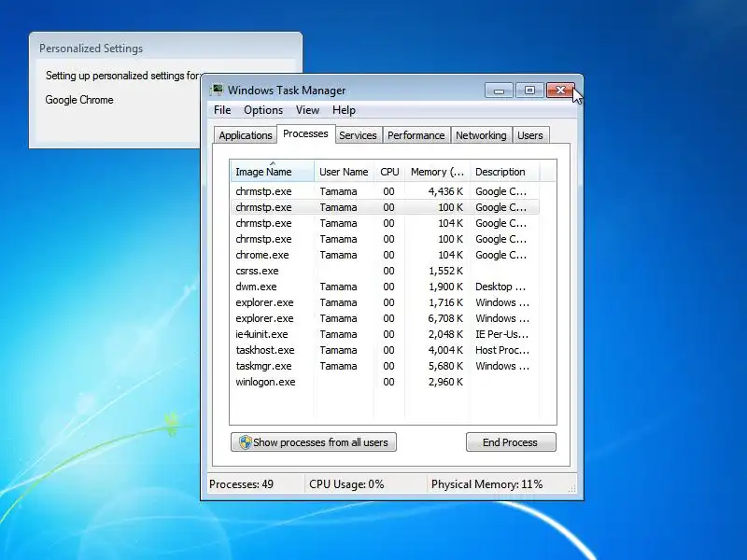Open the Help menu
The height and width of the screenshot is (560, 747).
point(344,110)
